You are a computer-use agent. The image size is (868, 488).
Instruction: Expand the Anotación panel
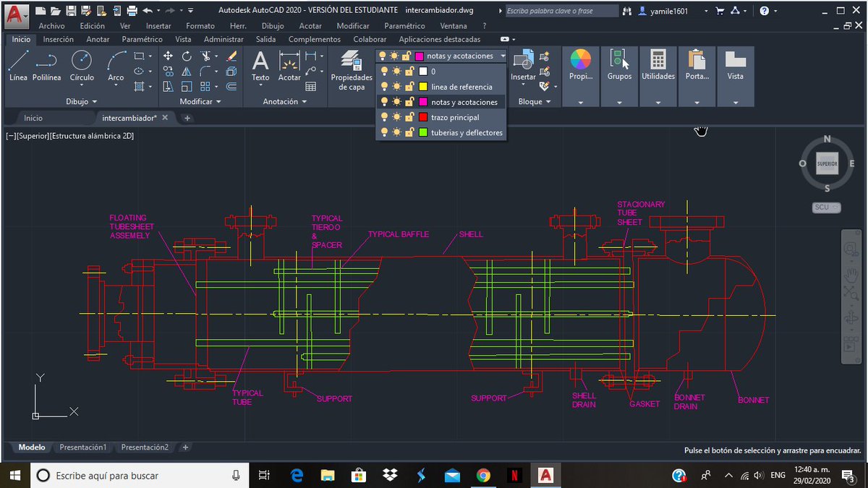pos(284,102)
